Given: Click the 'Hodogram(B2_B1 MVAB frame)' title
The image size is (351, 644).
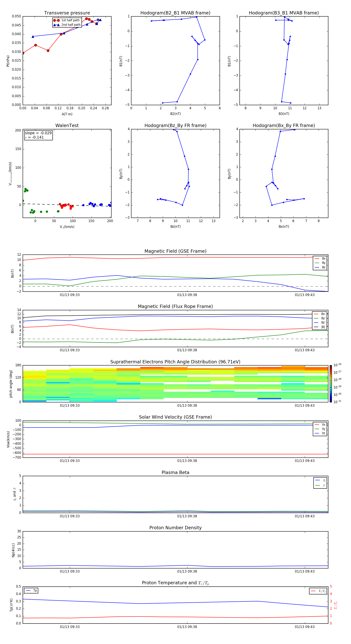Looking at the screenshot, I should click(x=175, y=13).
